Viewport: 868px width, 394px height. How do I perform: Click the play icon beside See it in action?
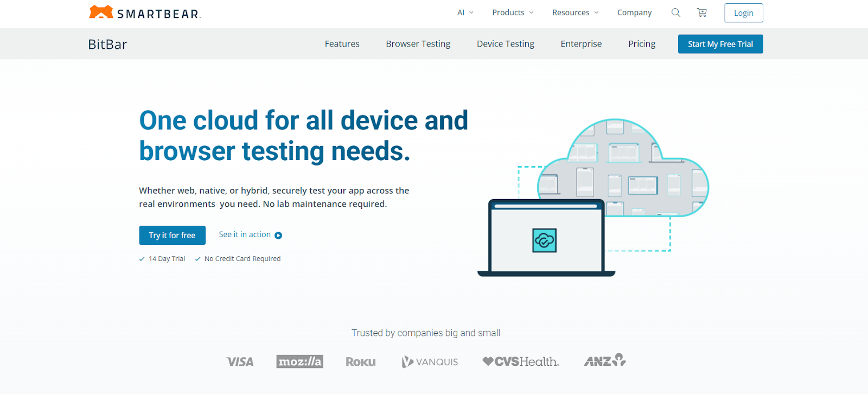278,236
